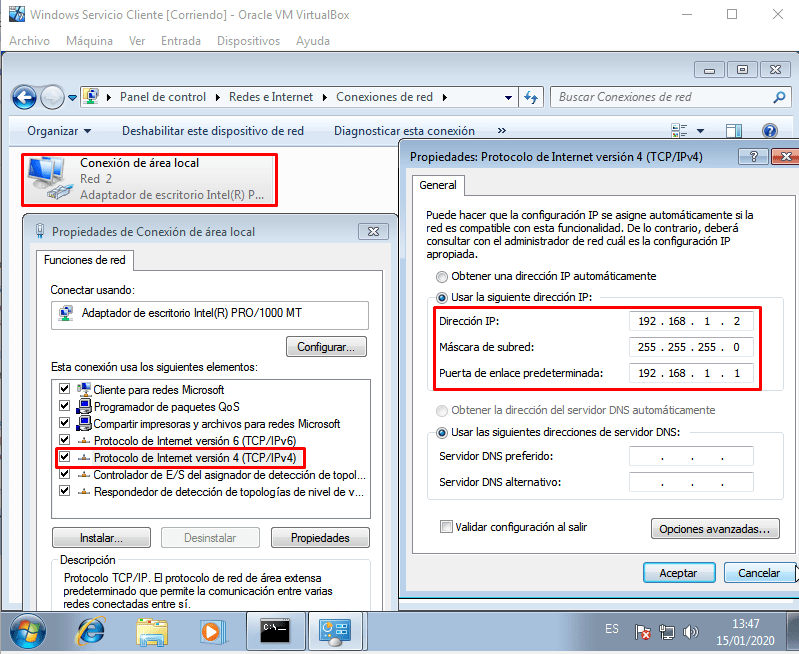Expand the Organizar dropdown menu
This screenshot has width=799, height=654.
(59, 131)
